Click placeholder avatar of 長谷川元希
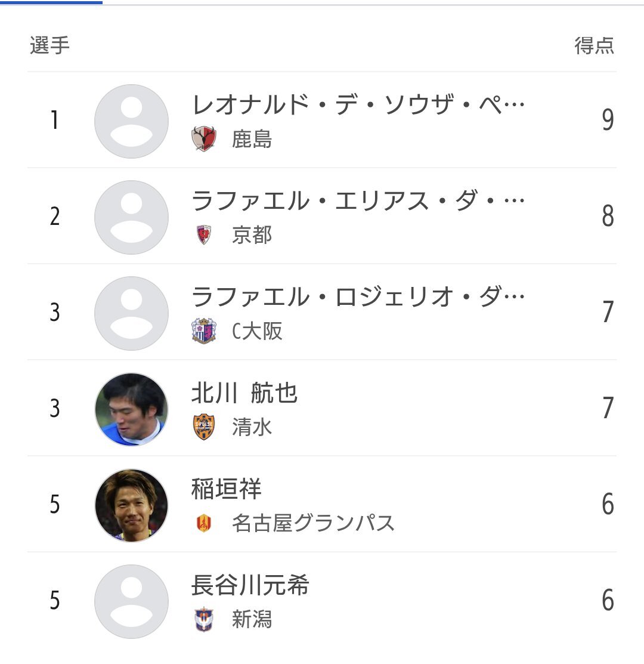The image size is (644, 664). [x=131, y=602]
